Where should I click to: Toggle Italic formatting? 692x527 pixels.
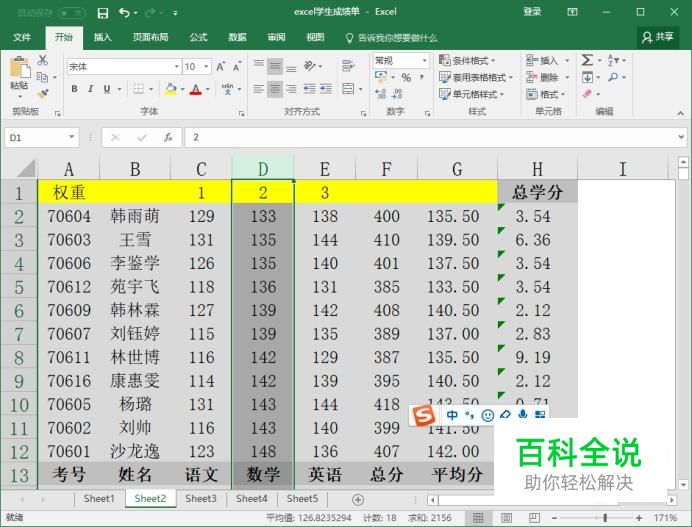[90, 89]
